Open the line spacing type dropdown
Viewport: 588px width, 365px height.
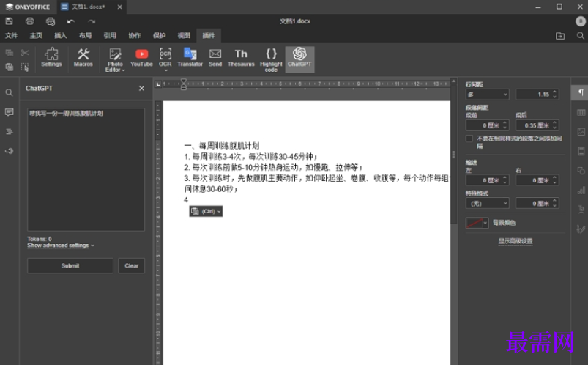coord(487,95)
